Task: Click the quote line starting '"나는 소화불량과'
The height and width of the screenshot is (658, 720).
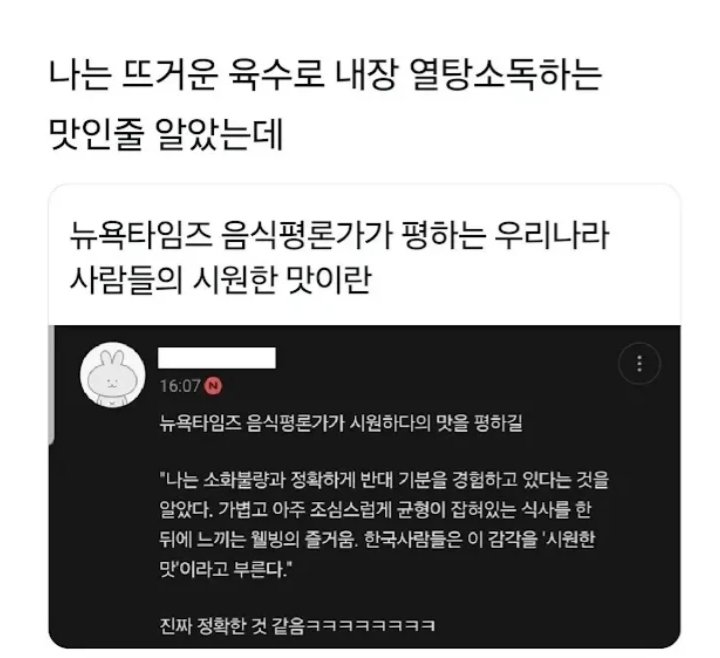Action: pyautogui.click(x=384, y=479)
